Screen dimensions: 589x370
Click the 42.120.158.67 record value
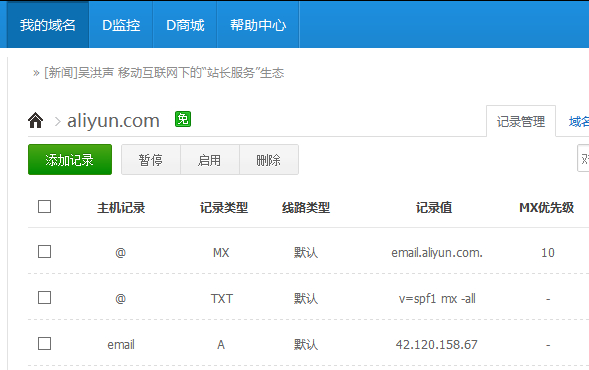coord(436,344)
